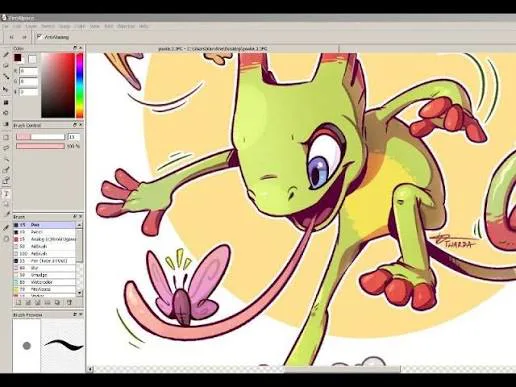This screenshot has width=516, height=387.
Task: Click the third icon below the brush list
Action: pos(38,303)
